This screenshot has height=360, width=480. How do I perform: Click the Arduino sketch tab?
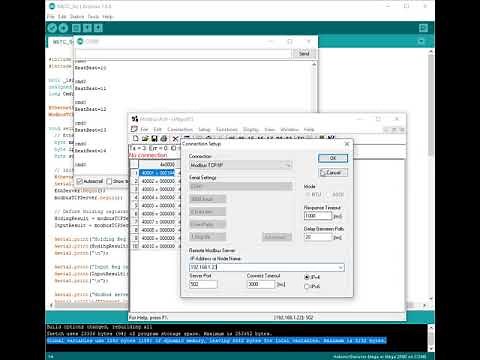click(x=61, y=42)
